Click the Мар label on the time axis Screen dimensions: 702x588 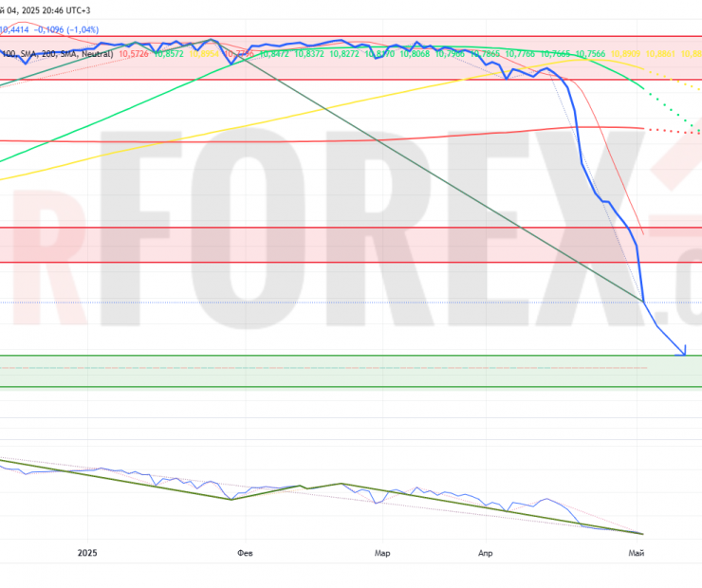coord(382,553)
